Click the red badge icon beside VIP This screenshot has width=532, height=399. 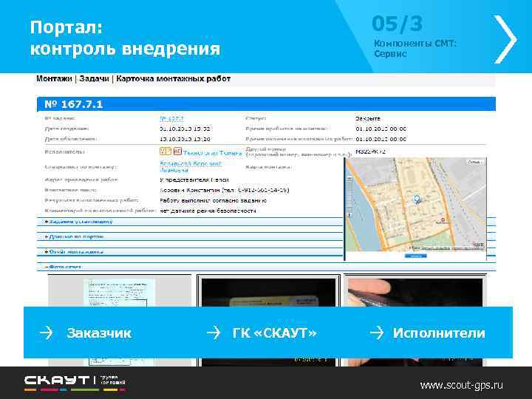click(x=178, y=151)
